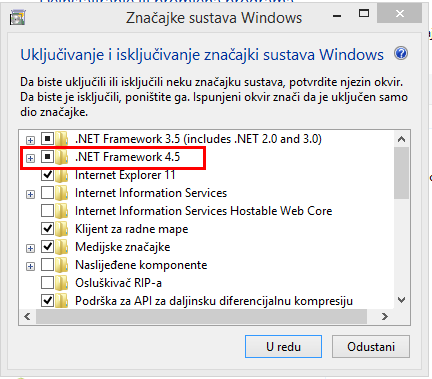The image size is (432, 379).
Task: Click the Odustani cancel button
Action: coord(371,347)
